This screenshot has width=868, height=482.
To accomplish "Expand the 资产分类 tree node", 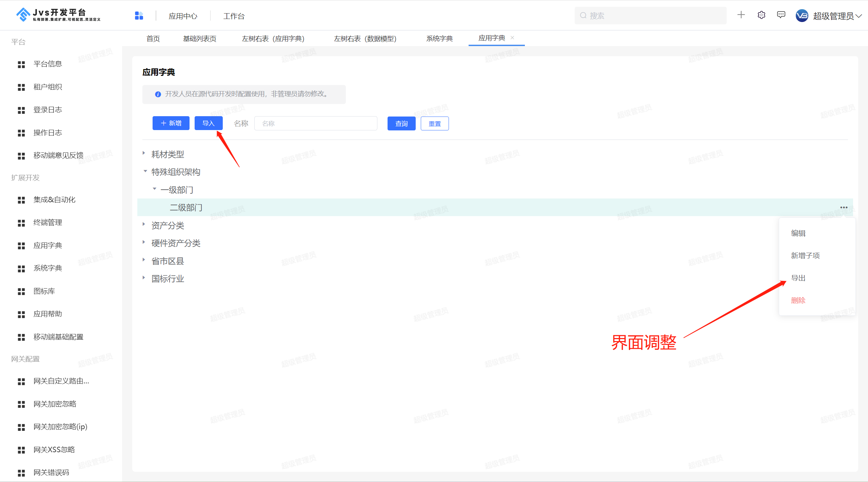I will [144, 224].
